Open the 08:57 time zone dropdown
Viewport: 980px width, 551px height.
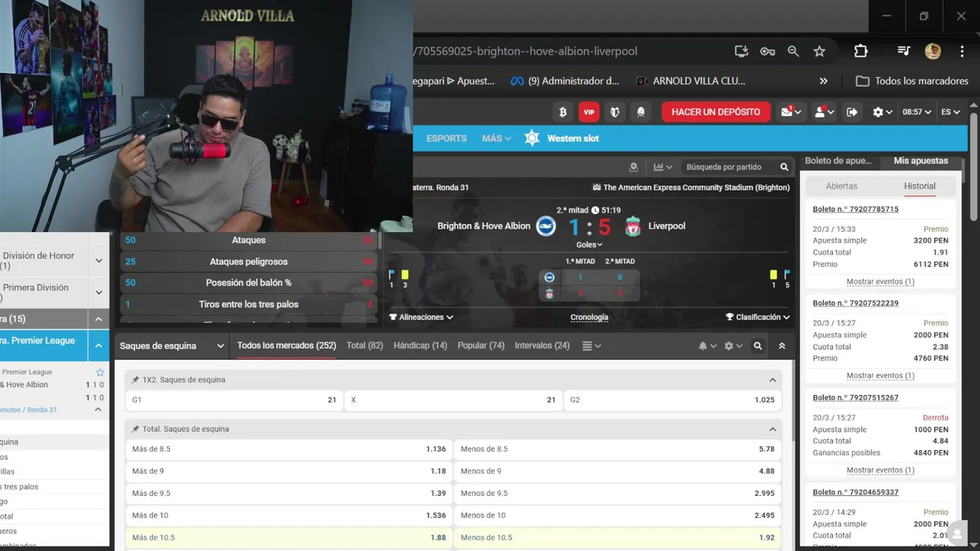pyautogui.click(x=916, y=112)
